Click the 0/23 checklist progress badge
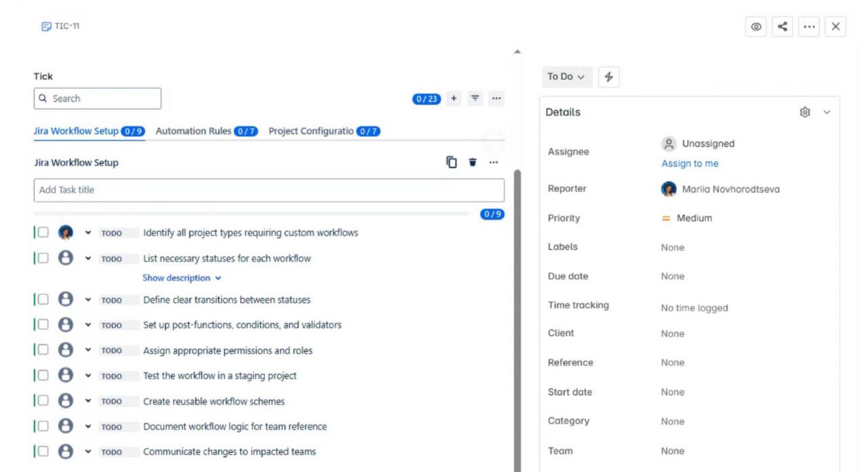This screenshot has width=868, height=472. [x=427, y=98]
